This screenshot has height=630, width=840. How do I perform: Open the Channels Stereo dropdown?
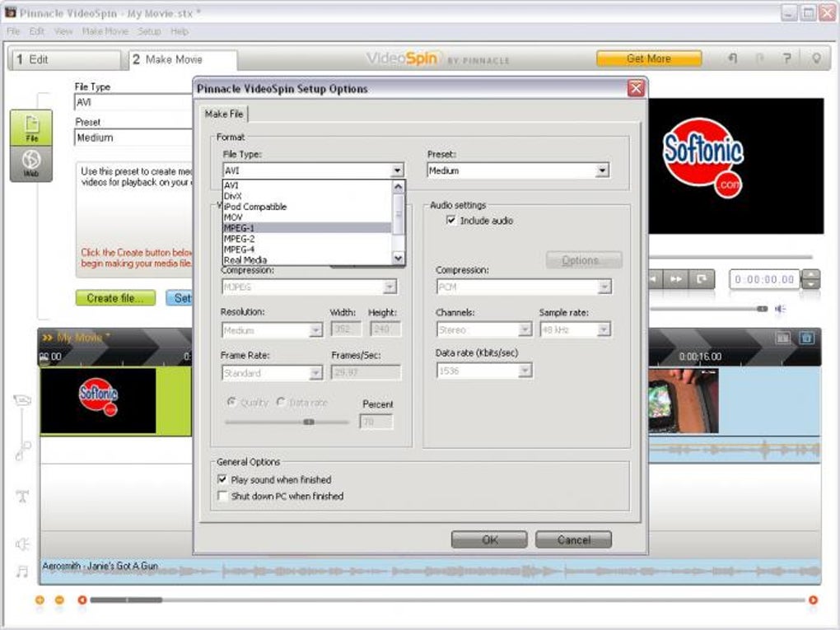pos(525,329)
